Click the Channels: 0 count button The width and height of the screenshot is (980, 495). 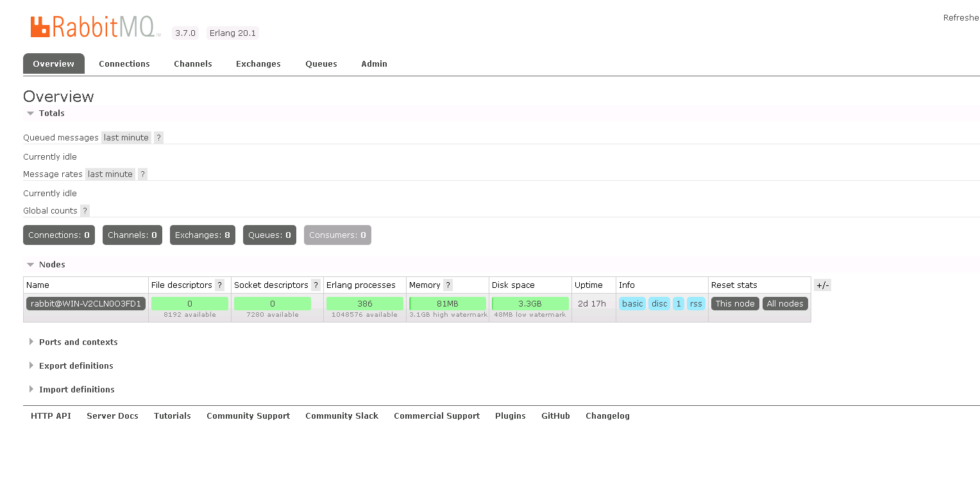point(132,235)
